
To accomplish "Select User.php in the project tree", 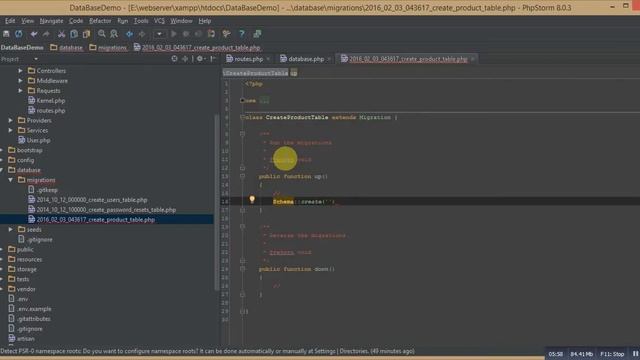I will (34, 140).
